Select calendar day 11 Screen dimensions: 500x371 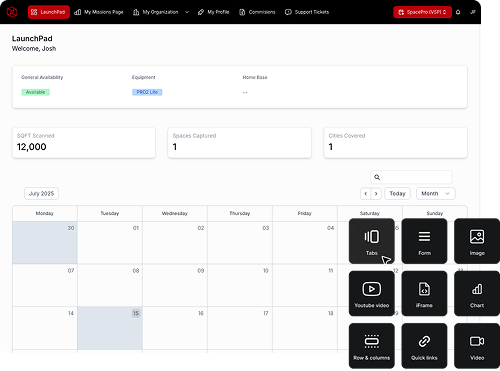[x=305, y=285]
